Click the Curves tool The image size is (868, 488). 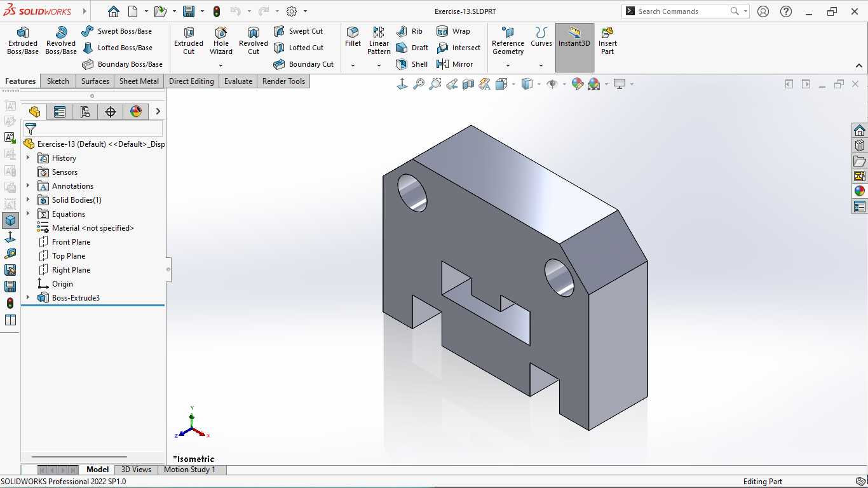(x=541, y=37)
